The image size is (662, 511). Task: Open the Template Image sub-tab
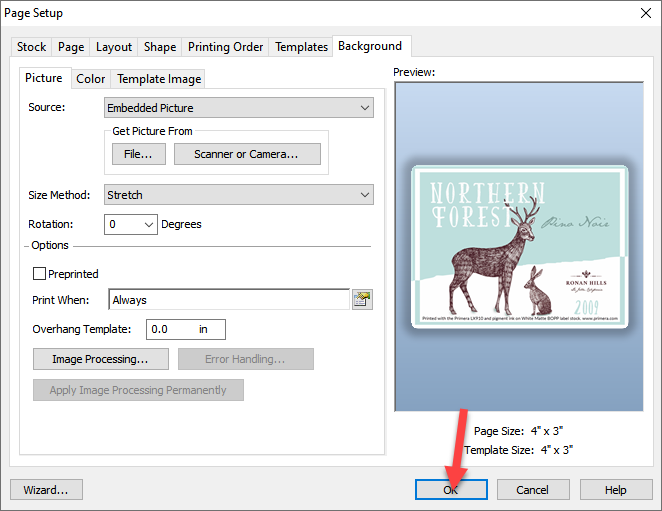(159, 79)
